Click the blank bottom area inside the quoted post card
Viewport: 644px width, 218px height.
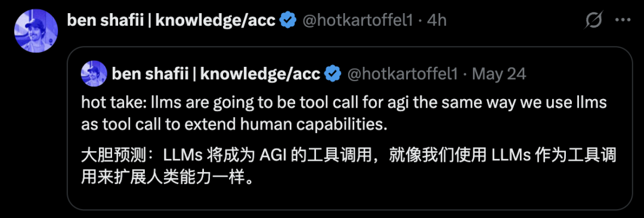pos(349,198)
